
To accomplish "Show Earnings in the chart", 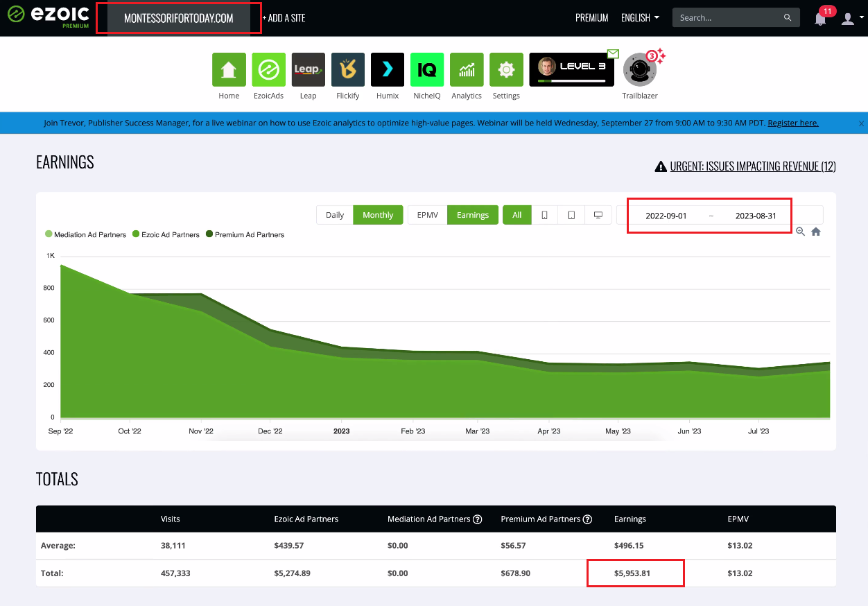I will click(473, 215).
